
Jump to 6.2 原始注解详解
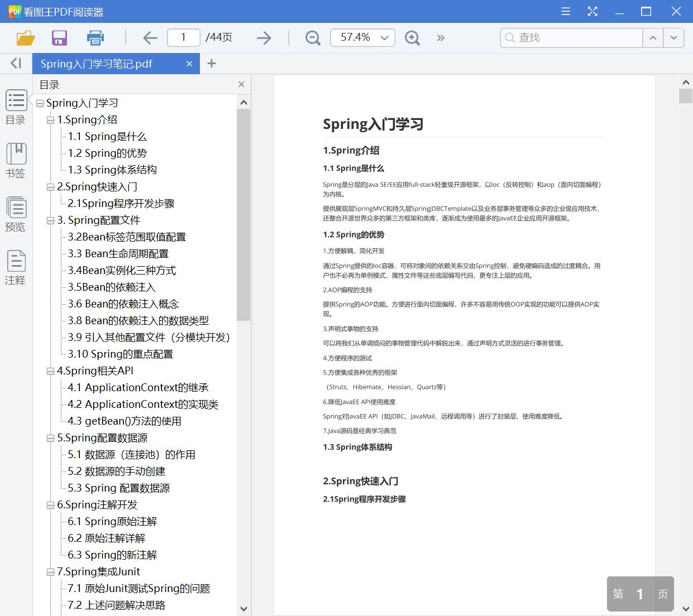click(x=107, y=538)
